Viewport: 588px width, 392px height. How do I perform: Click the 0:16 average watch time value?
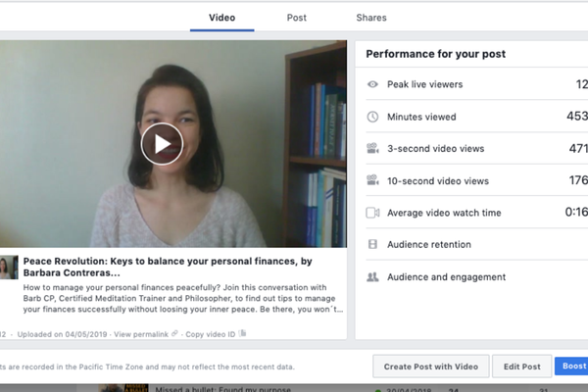coord(576,212)
